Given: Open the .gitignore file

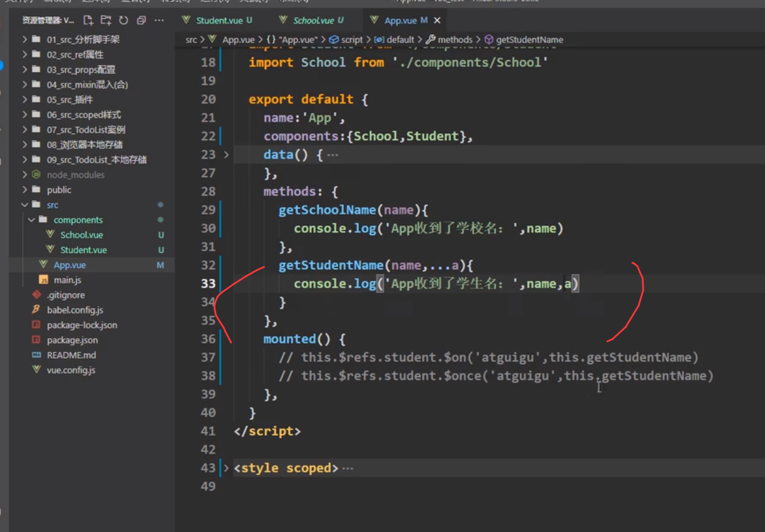Looking at the screenshot, I should pos(66,295).
